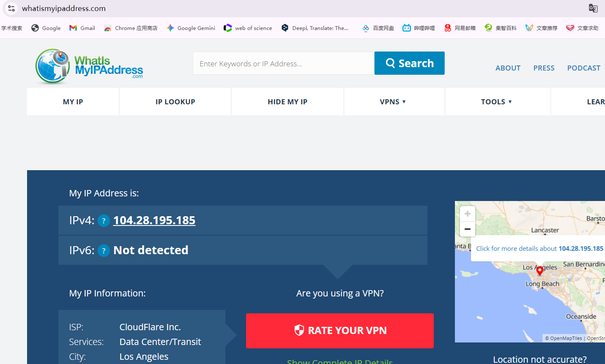Image resolution: width=605 pixels, height=364 pixels.
Task: Expand the VPNS dropdown menu
Action: click(x=393, y=102)
